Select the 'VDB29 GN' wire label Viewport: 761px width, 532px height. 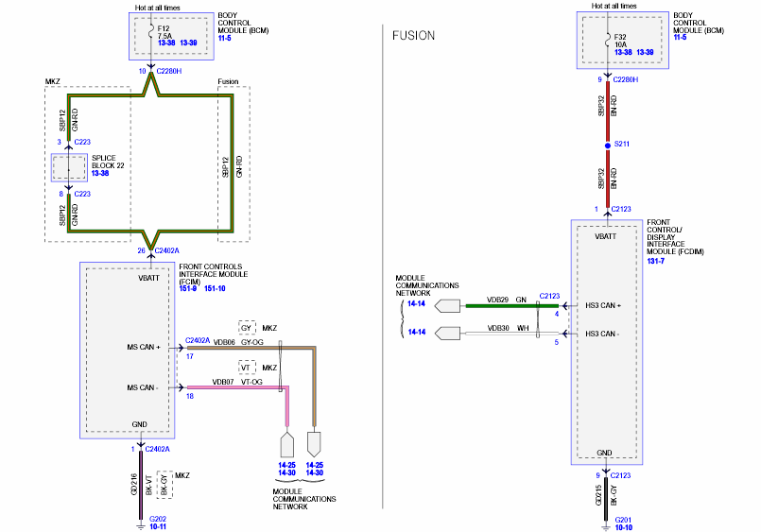pos(507,300)
